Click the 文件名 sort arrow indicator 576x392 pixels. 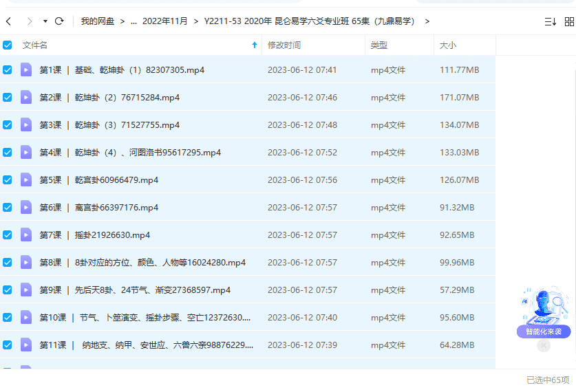tap(254, 45)
